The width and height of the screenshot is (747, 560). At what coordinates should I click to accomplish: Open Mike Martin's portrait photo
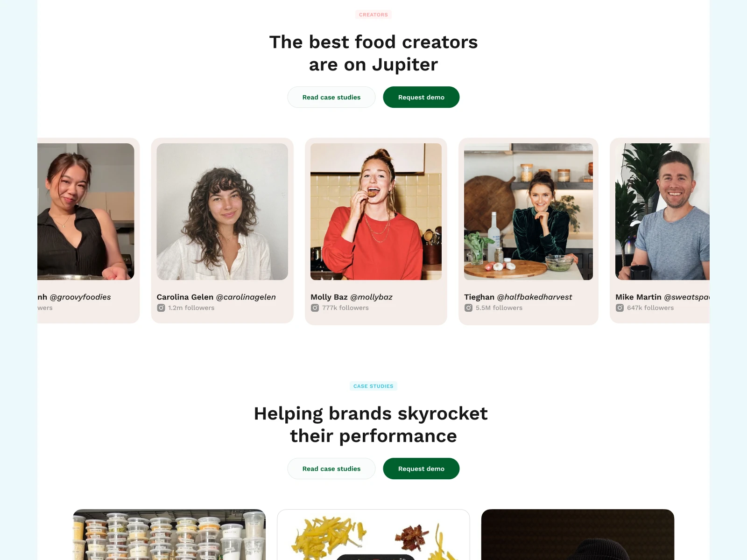(x=662, y=211)
